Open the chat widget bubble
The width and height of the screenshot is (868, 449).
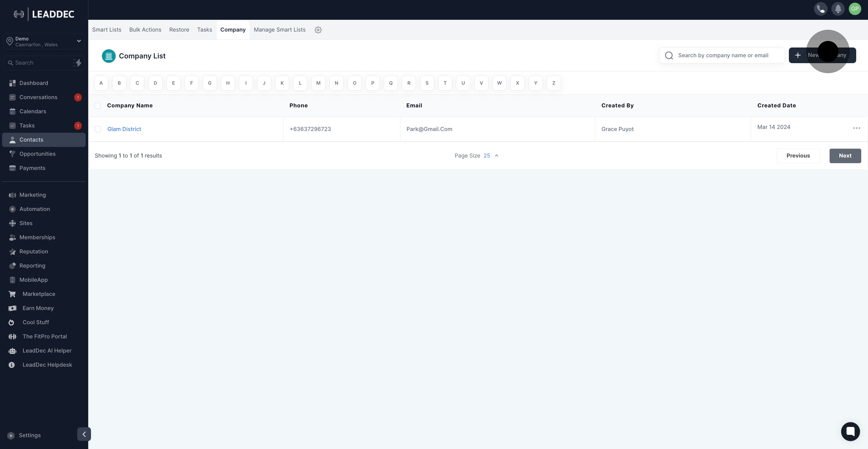(850, 431)
